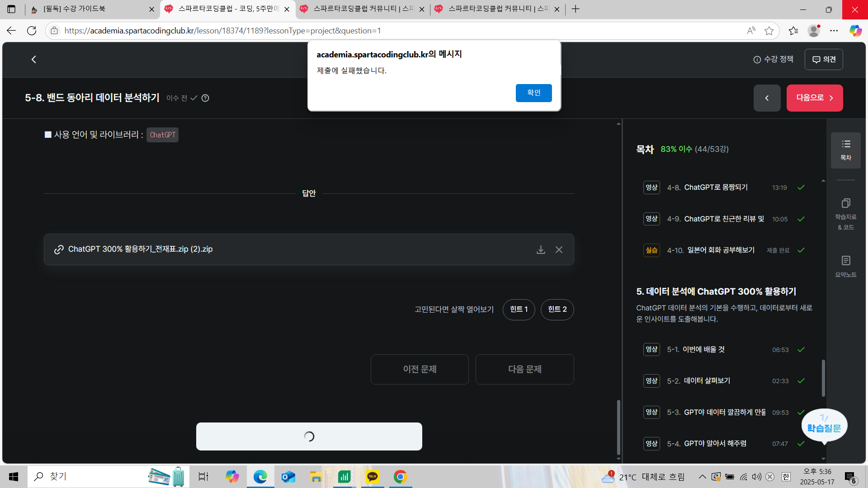Open the 목차 sidebar panel
Screen dimensions: 868x488
coord(846,150)
